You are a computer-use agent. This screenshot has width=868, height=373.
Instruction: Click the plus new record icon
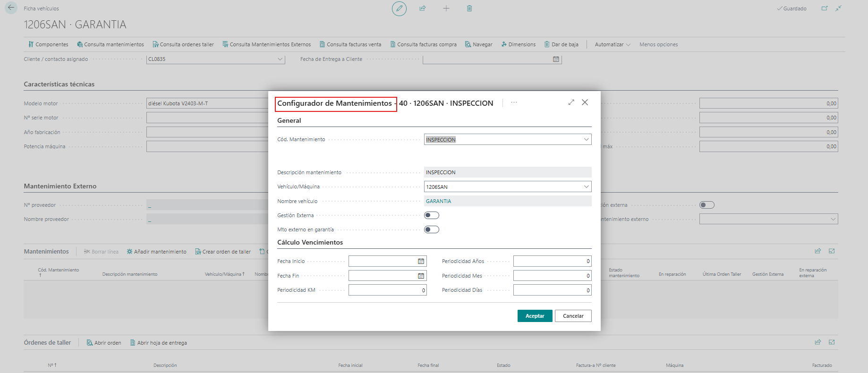click(446, 8)
